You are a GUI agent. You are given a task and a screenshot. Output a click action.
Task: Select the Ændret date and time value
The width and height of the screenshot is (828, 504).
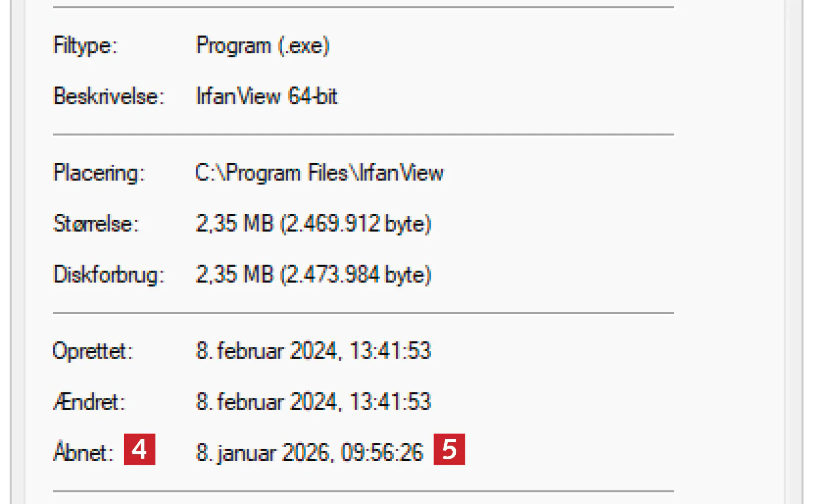[313, 402]
